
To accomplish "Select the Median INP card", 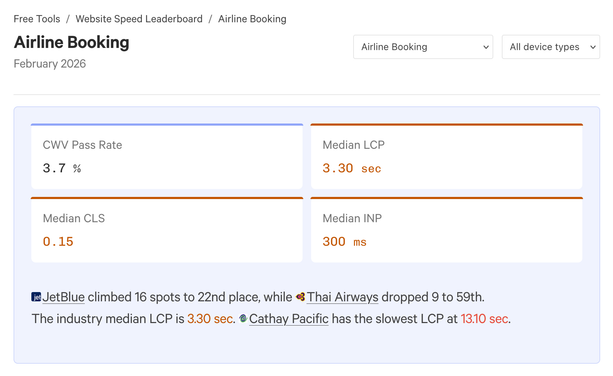I will click(446, 230).
